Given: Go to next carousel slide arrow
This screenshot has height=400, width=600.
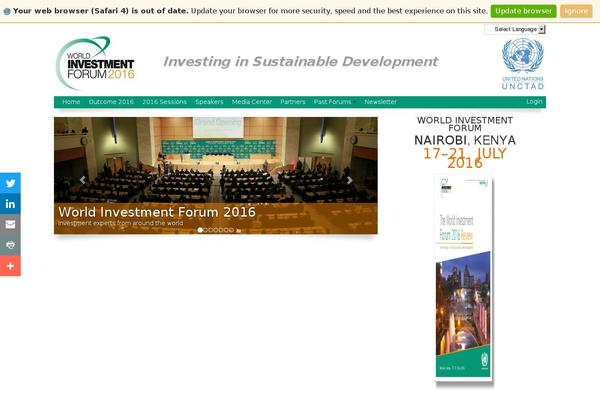Looking at the screenshot, I should coord(349,180).
